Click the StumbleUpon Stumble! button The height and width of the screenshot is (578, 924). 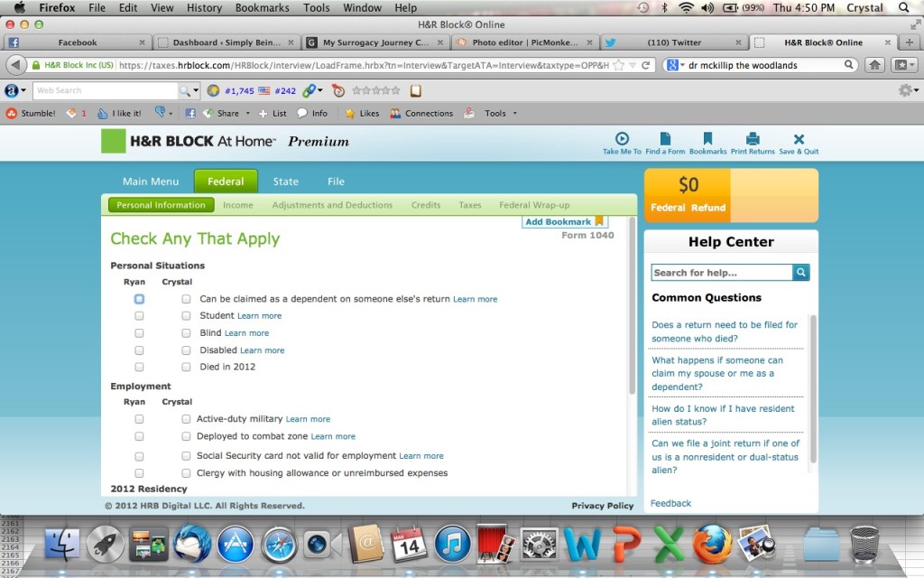32,113
